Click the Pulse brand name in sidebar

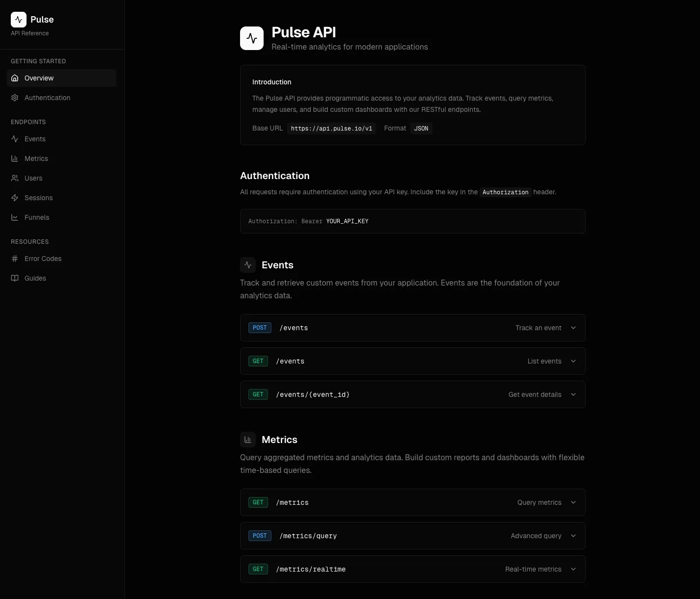(42, 20)
